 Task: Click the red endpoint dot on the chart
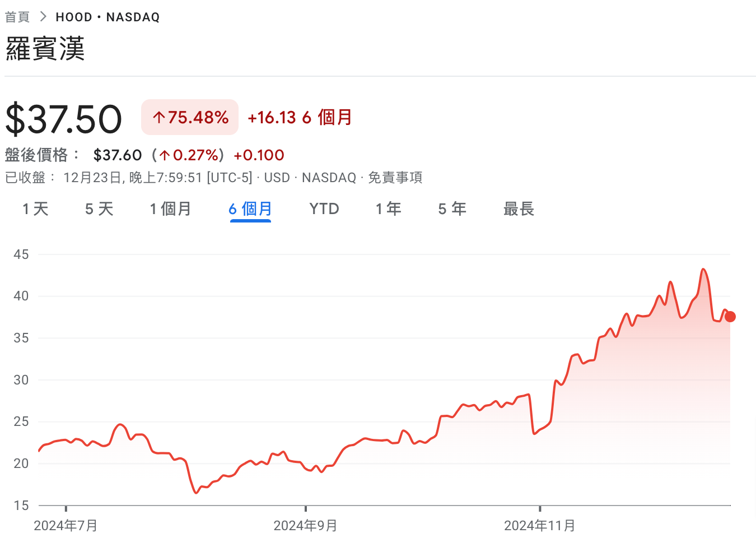730,317
